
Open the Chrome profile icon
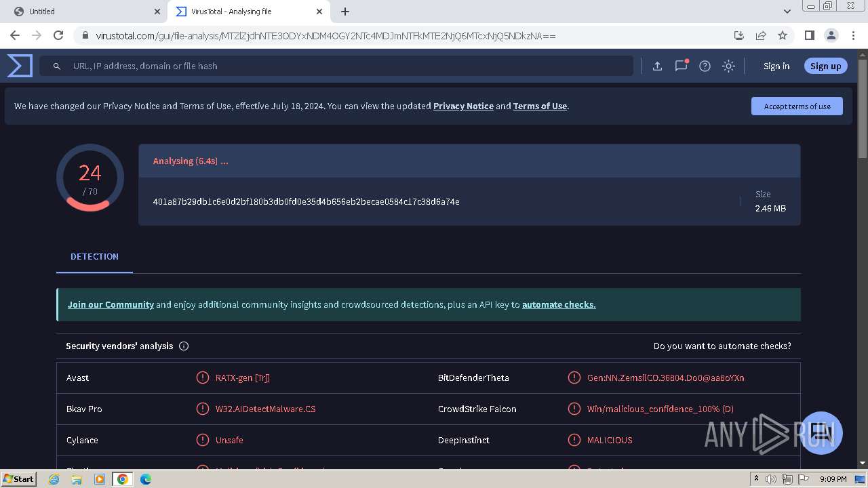pos(831,35)
